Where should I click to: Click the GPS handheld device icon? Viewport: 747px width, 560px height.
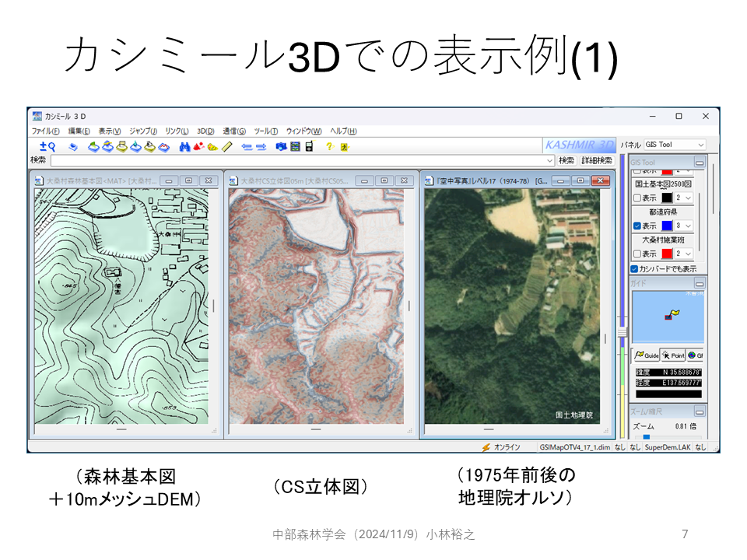[x=309, y=147]
